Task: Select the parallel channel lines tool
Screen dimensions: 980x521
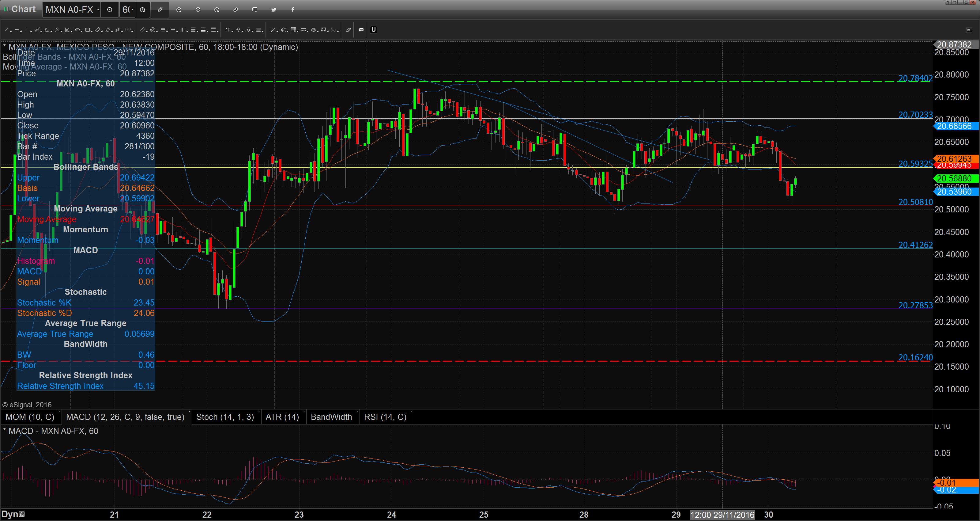Action: (143, 30)
